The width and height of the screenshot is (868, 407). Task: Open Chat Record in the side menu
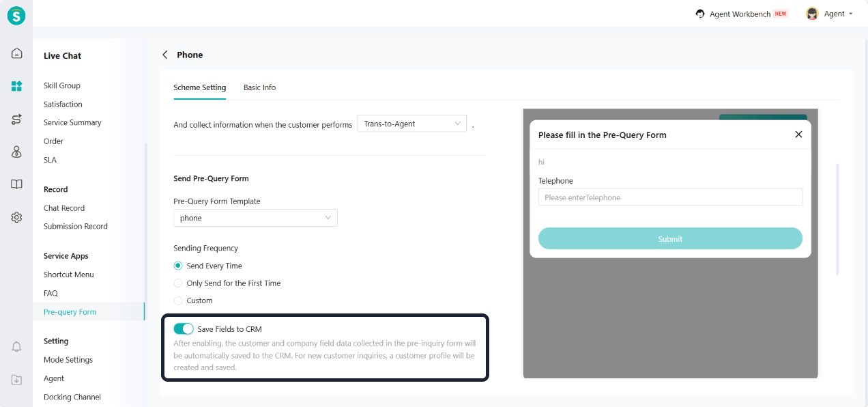click(x=64, y=208)
